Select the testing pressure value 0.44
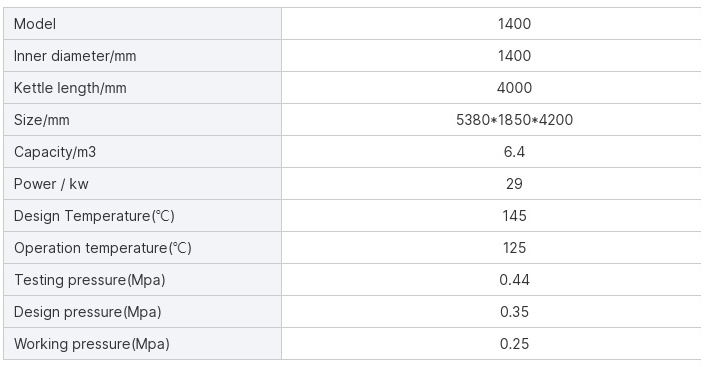Viewport: 707px width, 367px height. tap(514, 280)
